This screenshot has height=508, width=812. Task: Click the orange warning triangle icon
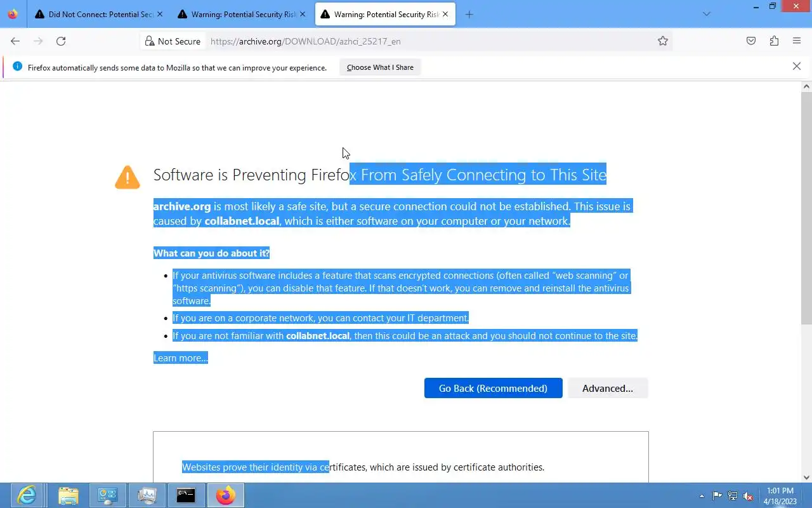tap(128, 177)
